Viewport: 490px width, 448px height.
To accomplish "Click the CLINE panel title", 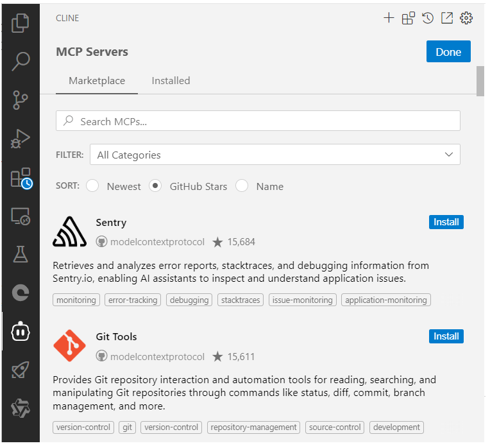I will pos(67,18).
